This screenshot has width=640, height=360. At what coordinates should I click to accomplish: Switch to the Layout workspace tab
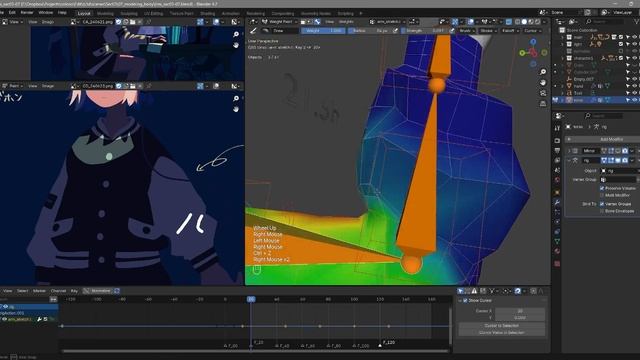[x=84, y=13]
